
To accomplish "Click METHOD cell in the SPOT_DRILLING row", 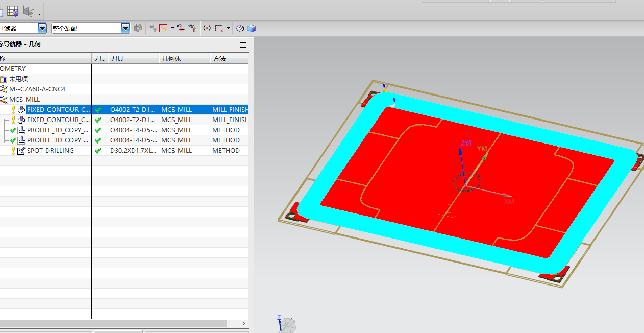I will point(229,150).
